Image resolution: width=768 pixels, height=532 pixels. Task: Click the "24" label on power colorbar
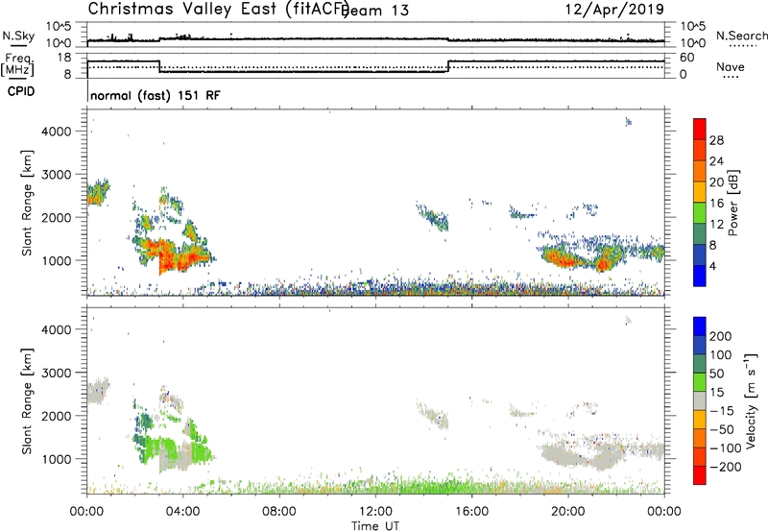point(716,161)
